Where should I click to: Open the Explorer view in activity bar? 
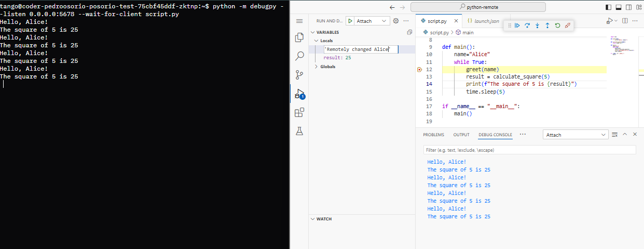coord(299,37)
